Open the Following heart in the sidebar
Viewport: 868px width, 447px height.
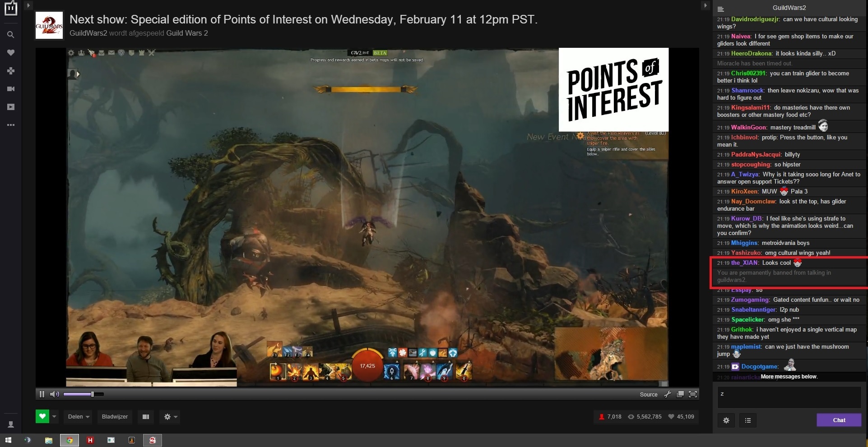click(x=11, y=53)
